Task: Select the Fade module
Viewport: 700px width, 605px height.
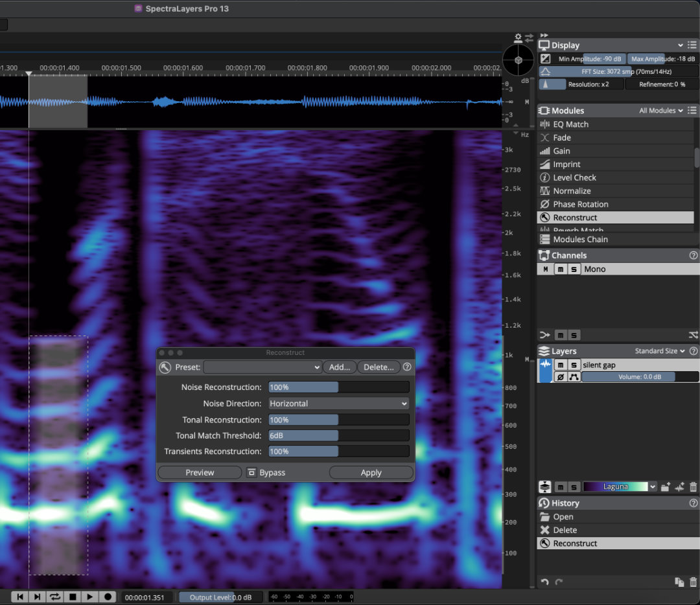Action: pyautogui.click(x=616, y=138)
